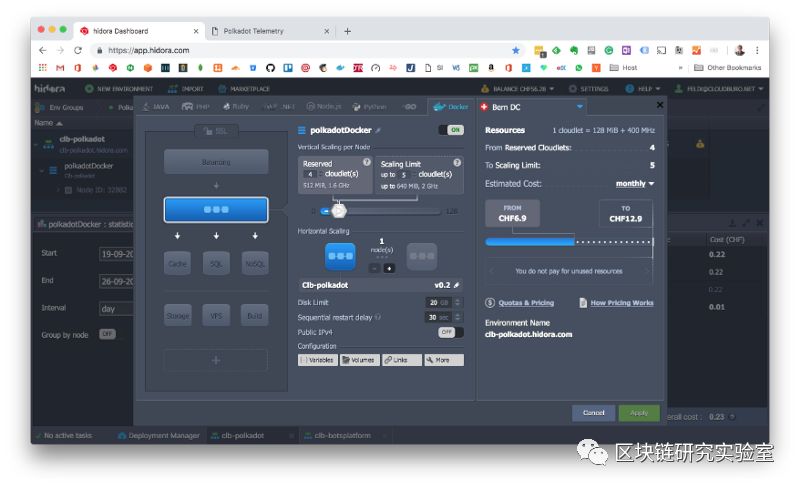800x488 pixels.
Task: Click the Volumes configuration button
Action: pyautogui.click(x=360, y=360)
